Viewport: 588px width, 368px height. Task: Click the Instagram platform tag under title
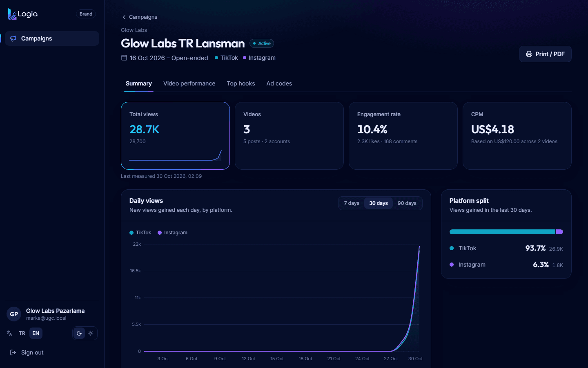coord(259,58)
